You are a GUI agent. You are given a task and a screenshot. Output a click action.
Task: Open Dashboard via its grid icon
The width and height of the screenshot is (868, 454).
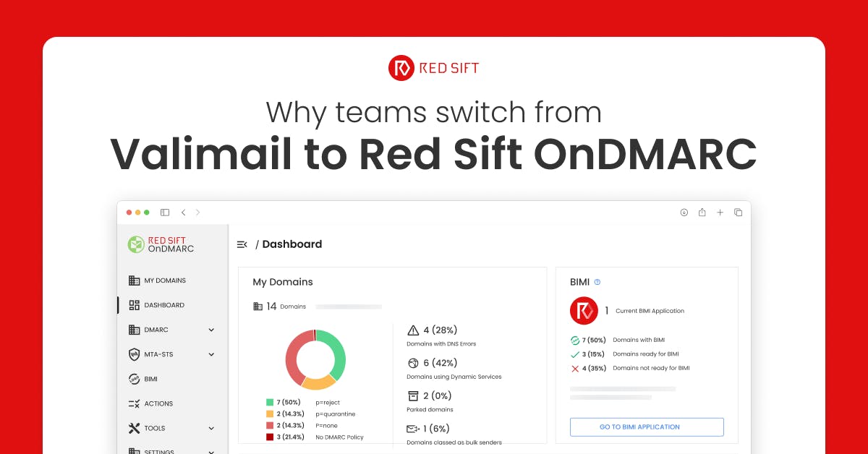tap(135, 305)
